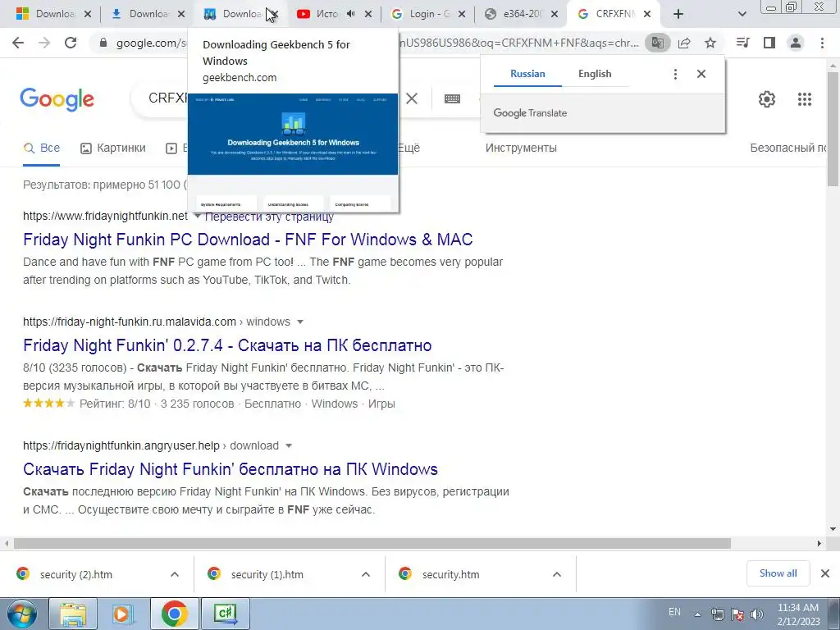The width and height of the screenshot is (840, 630).
Task: Open downloaded file security (2).htm
Action: pyautogui.click(x=76, y=574)
